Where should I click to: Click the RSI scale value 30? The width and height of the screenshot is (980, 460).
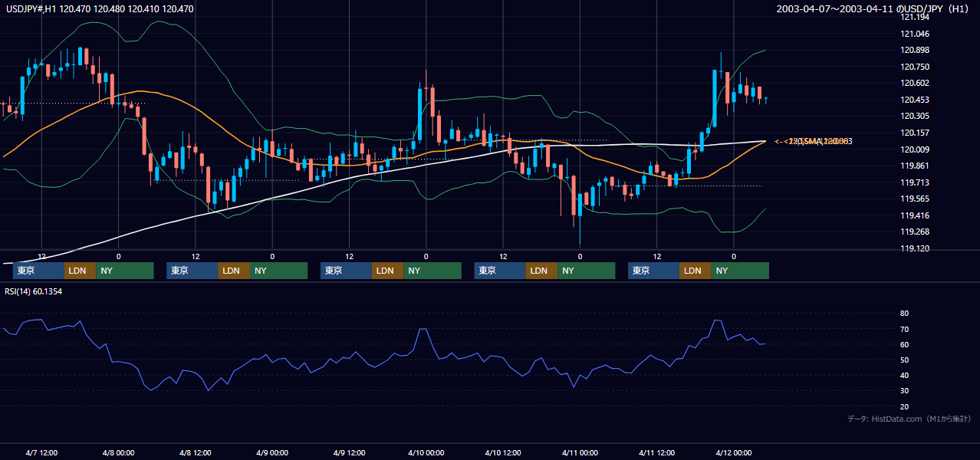(905, 391)
